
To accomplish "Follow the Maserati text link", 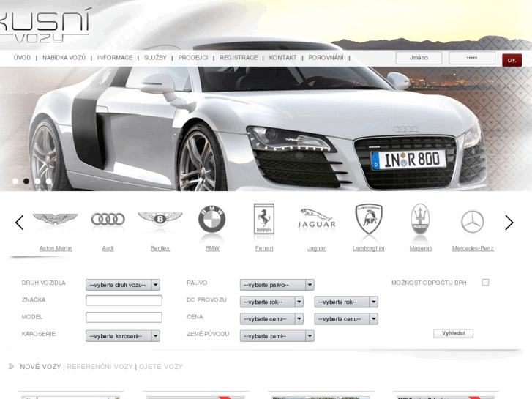I will point(421,248).
